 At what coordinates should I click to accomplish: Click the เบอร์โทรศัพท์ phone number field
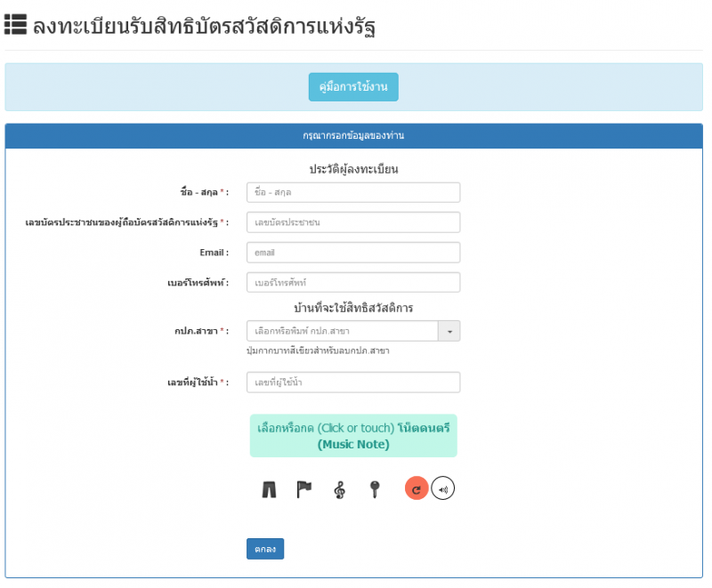point(352,282)
